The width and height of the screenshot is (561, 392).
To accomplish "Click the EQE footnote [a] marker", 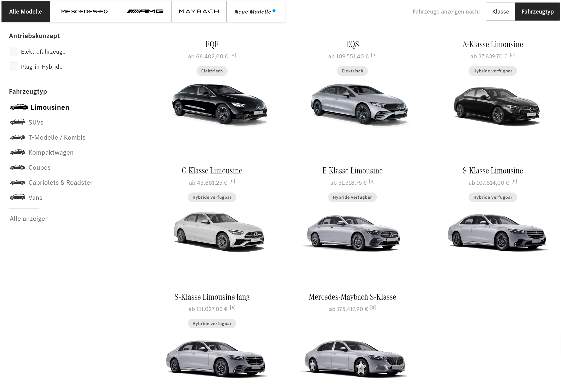I will tap(233, 55).
